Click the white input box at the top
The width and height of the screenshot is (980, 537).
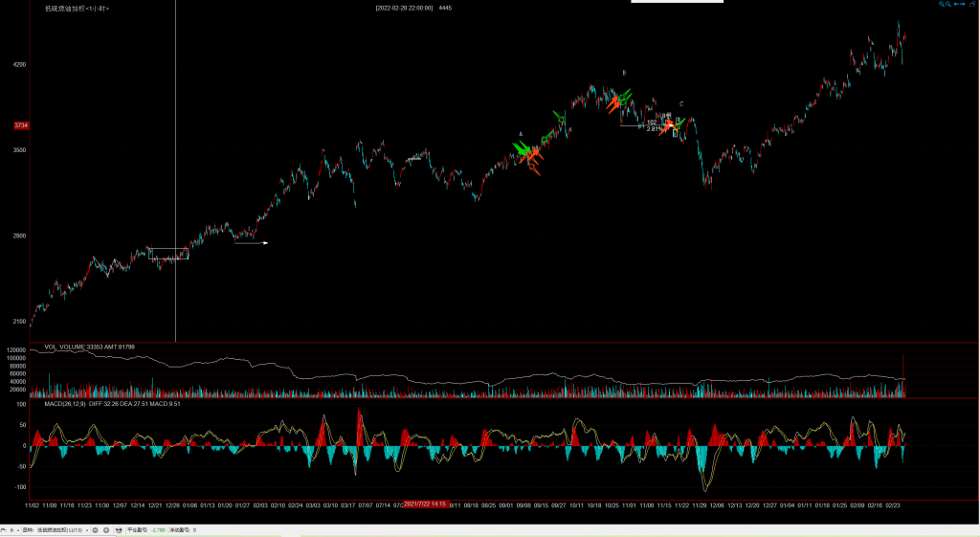tap(678, 2)
